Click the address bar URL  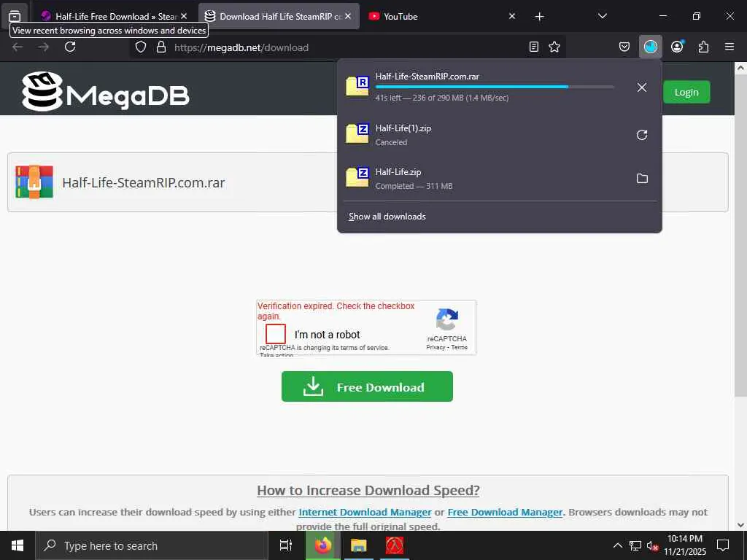point(241,47)
